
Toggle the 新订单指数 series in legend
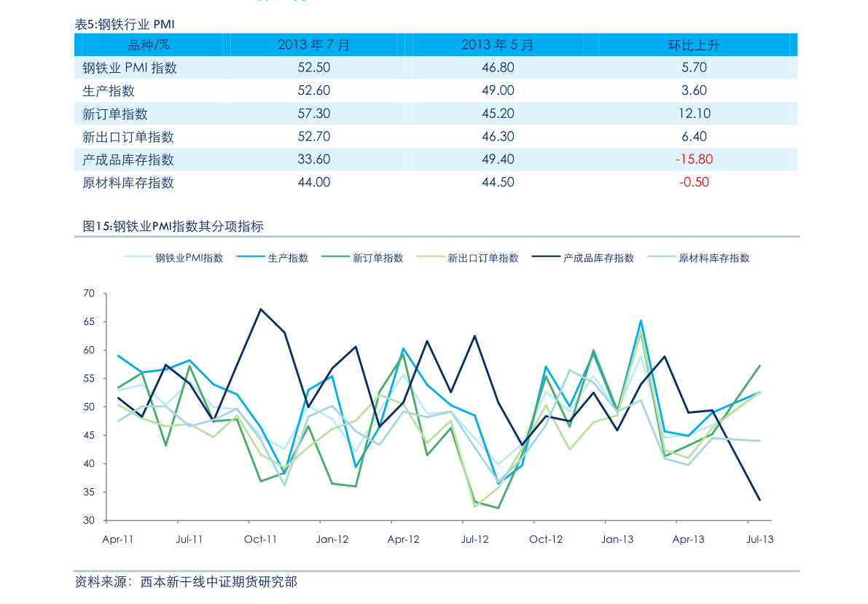coord(378,258)
